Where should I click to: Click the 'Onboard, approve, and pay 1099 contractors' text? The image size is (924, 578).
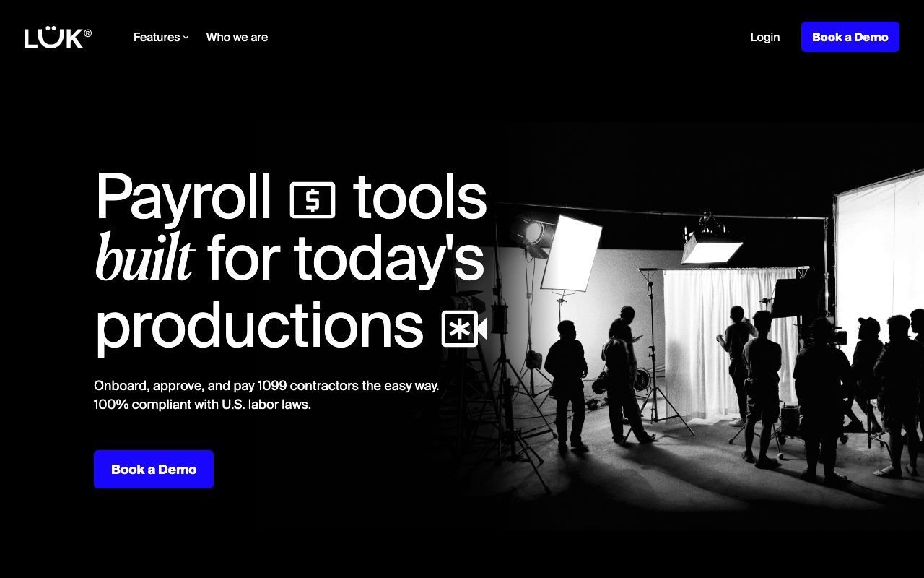pyautogui.click(x=266, y=386)
